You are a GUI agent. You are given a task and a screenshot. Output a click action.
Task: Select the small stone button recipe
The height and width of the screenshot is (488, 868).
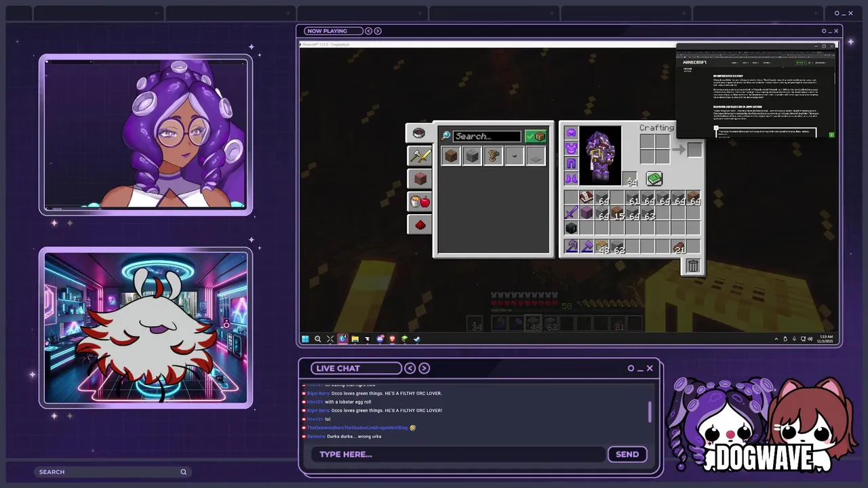514,157
